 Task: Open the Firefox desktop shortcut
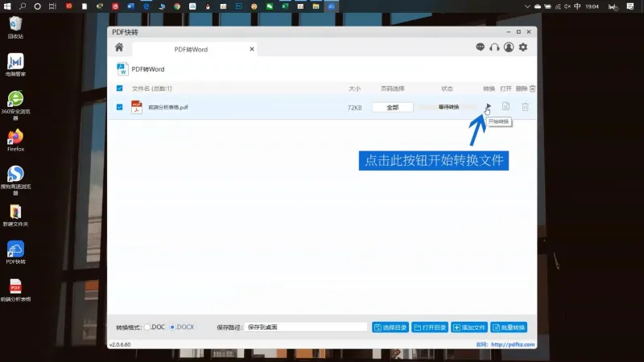pos(15,140)
